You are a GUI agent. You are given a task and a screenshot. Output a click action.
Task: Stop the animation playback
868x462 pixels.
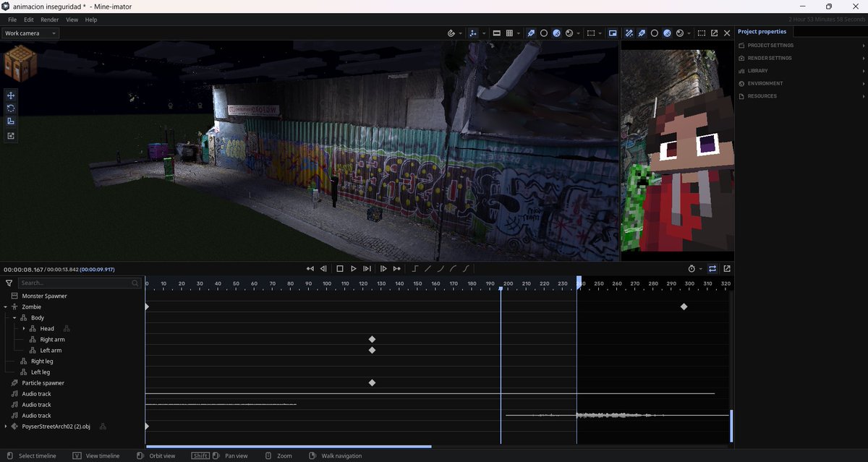click(340, 269)
